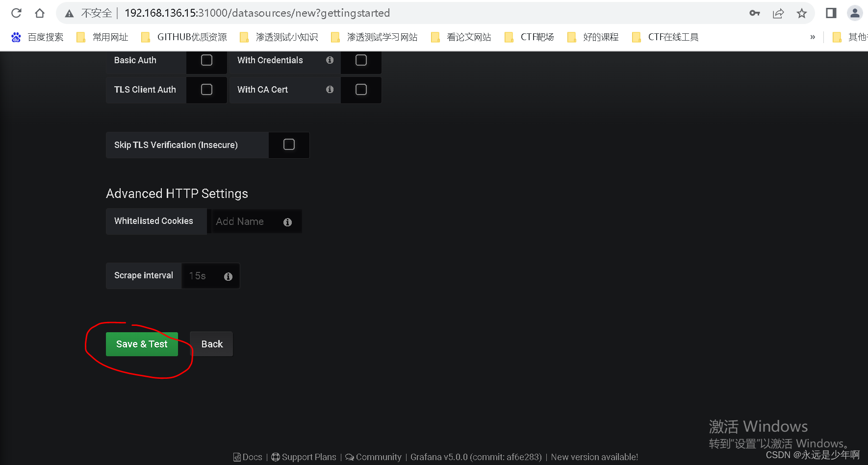Click the New version available! link
The image size is (868, 465).
click(594, 457)
